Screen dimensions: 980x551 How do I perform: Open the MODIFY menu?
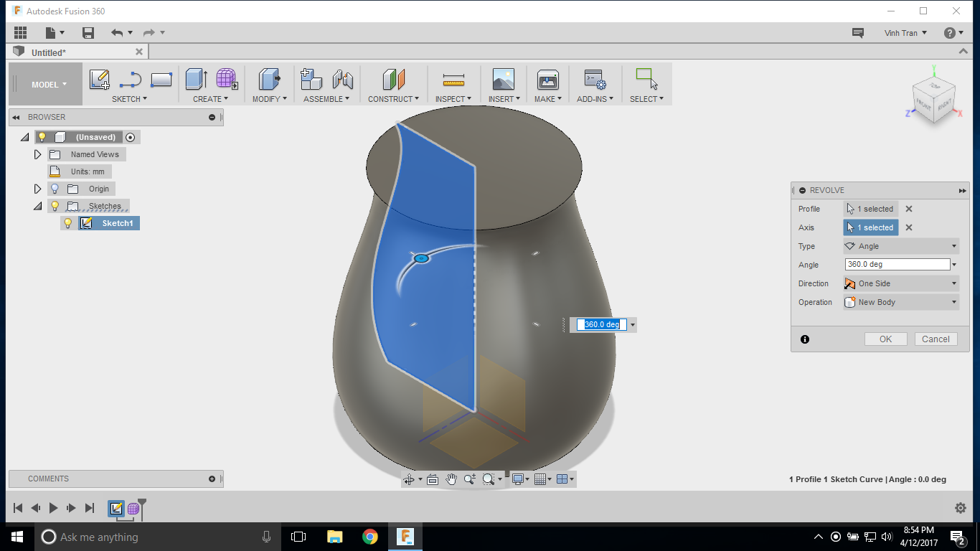(269, 99)
